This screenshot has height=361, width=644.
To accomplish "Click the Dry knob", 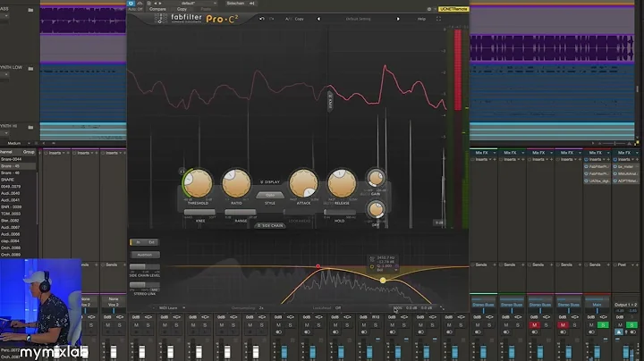I will (x=376, y=210).
